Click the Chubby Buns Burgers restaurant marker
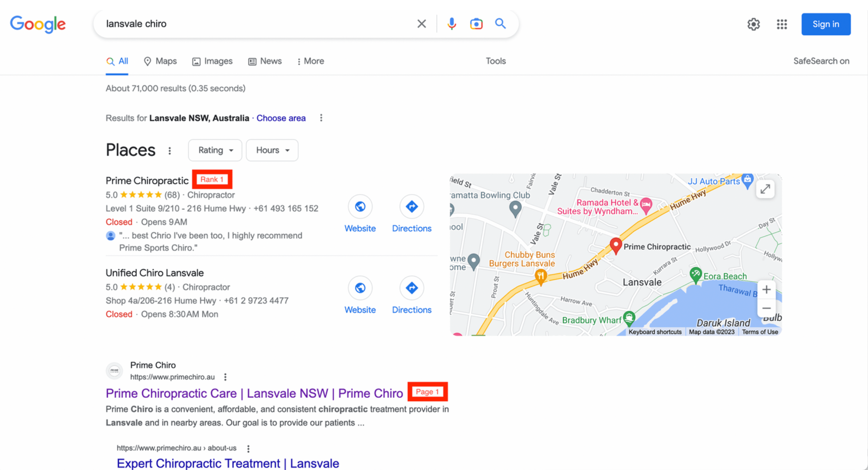Screen dimensions: 868x470 (540, 277)
